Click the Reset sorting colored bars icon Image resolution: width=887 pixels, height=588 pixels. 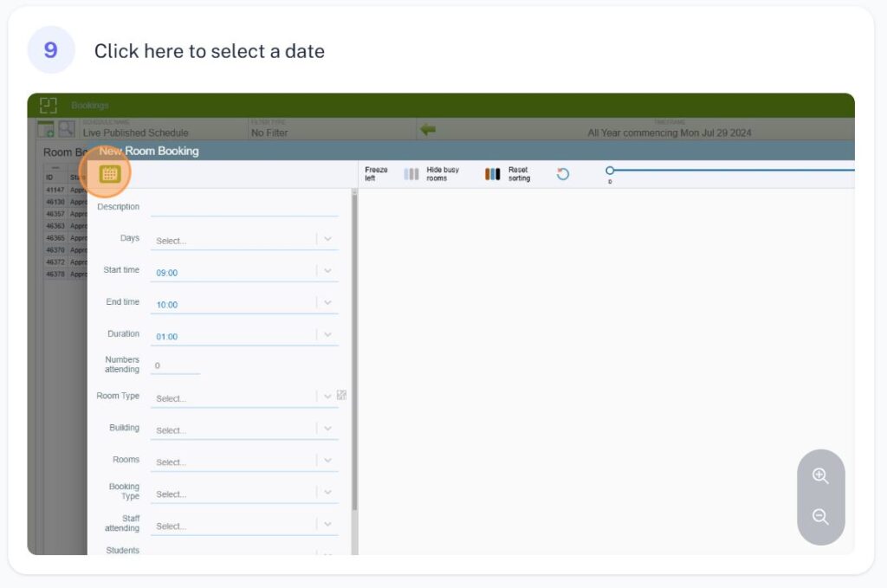point(492,174)
